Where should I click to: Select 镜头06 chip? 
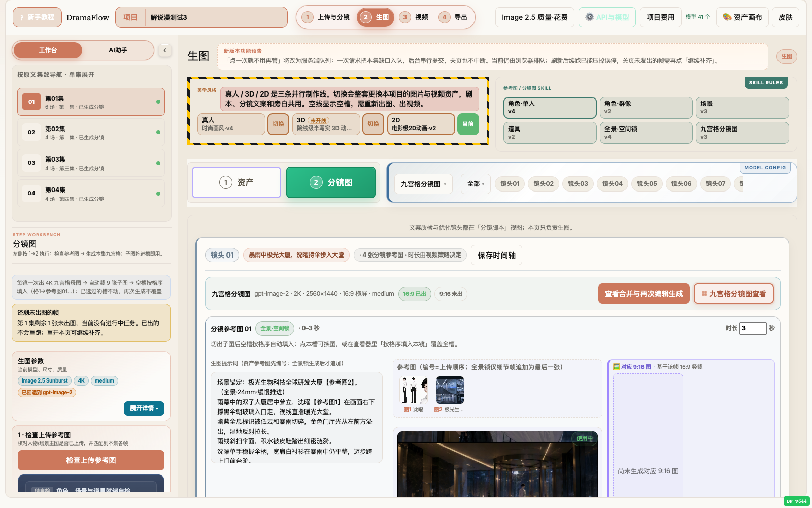pos(681,184)
